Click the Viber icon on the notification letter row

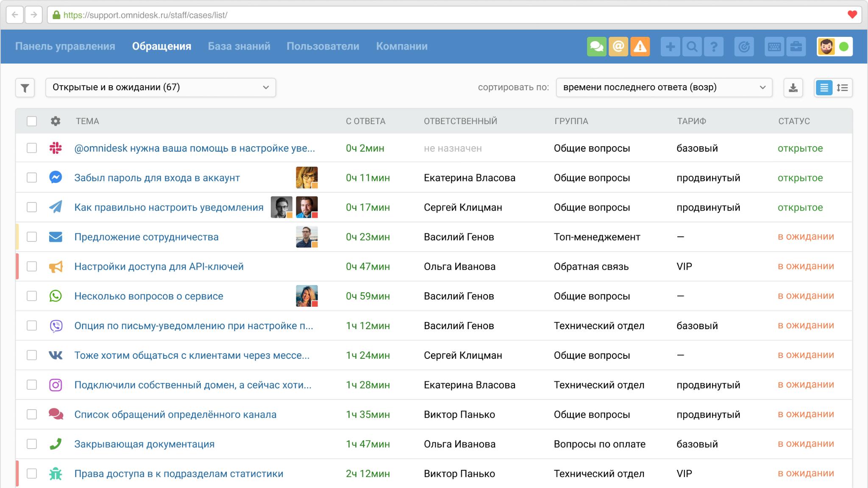(56, 326)
